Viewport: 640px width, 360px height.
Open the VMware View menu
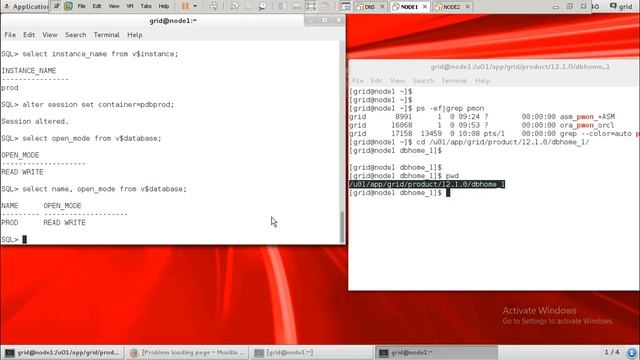point(114,6)
